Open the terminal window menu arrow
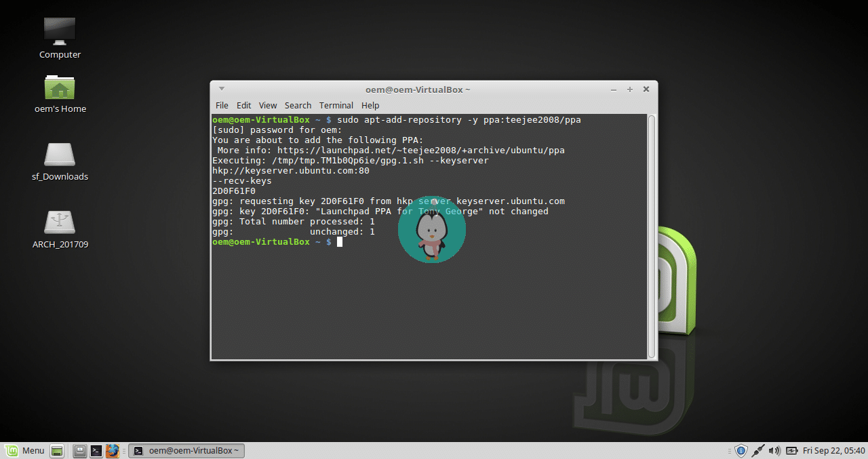868x459 pixels. pos(221,89)
